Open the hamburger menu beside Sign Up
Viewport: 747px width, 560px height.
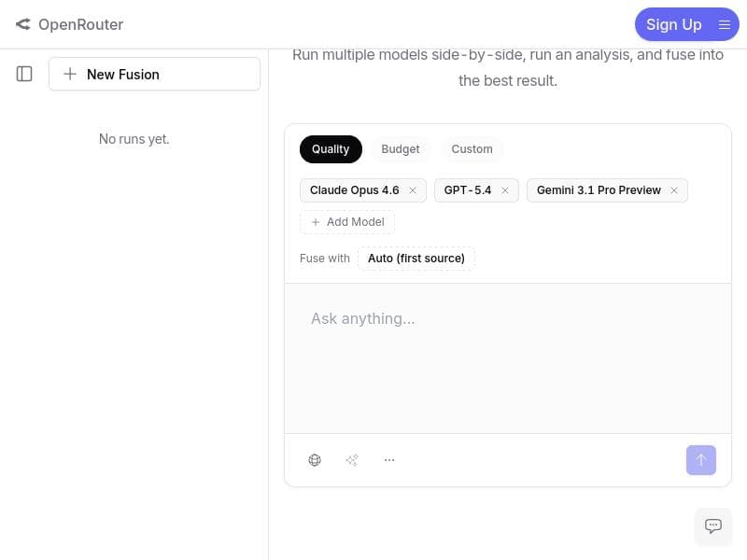point(724,24)
